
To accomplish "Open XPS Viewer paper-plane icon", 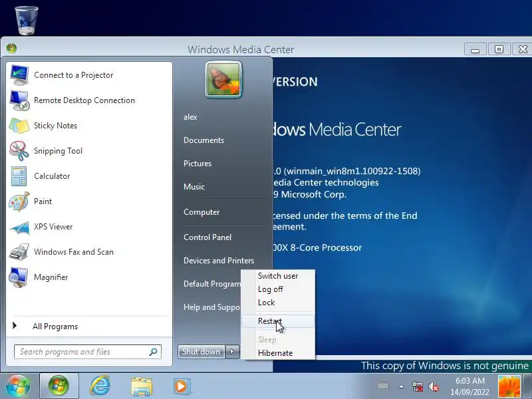I will pyautogui.click(x=19, y=227).
